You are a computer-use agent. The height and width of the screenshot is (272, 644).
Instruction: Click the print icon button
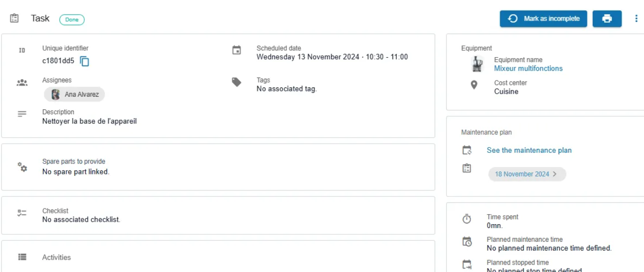coord(607,19)
